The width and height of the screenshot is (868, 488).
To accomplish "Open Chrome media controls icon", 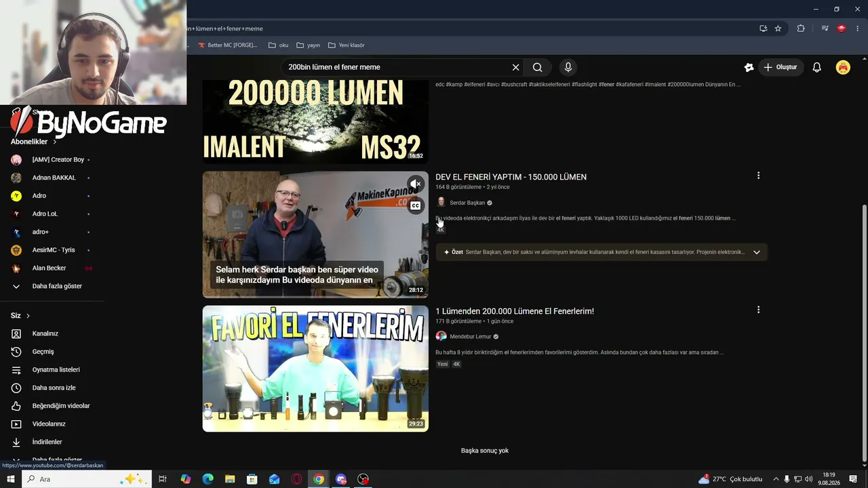I will pos(825,28).
